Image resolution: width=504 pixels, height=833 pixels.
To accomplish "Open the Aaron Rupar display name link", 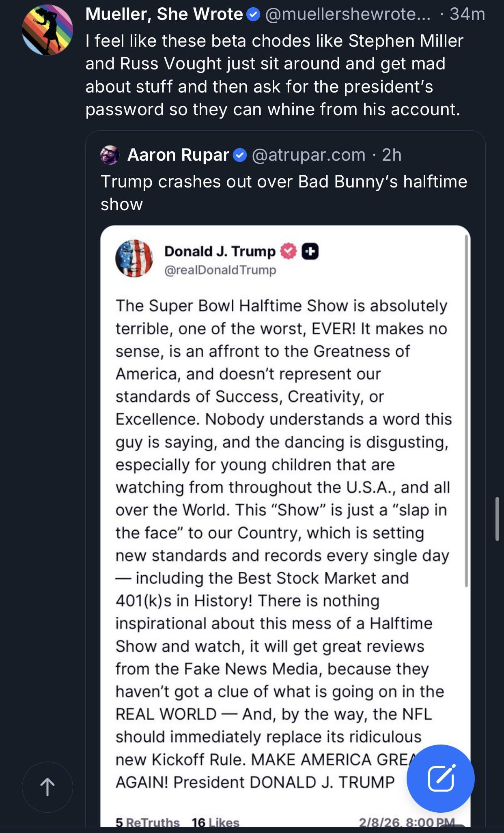I will click(178, 155).
